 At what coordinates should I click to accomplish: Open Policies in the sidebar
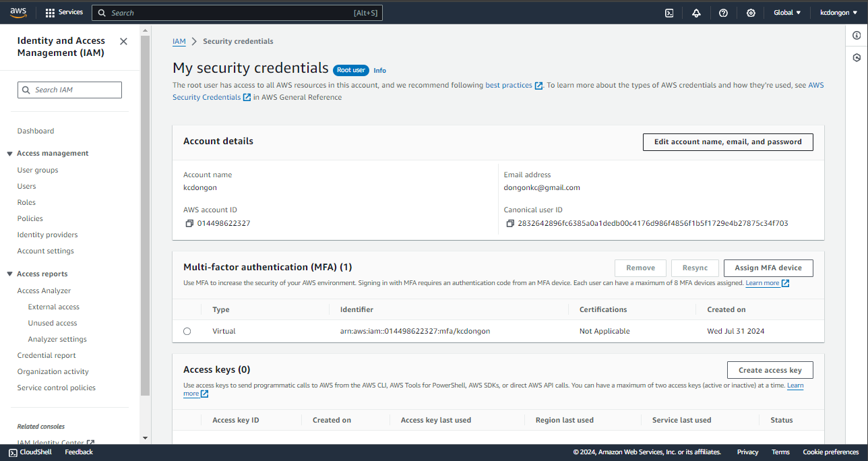(x=30, y=218)
